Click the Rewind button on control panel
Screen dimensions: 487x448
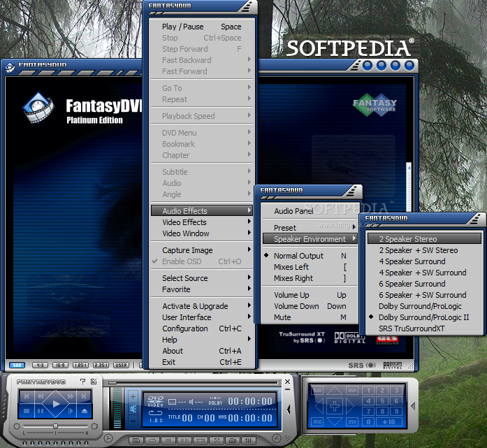[41, 396]
